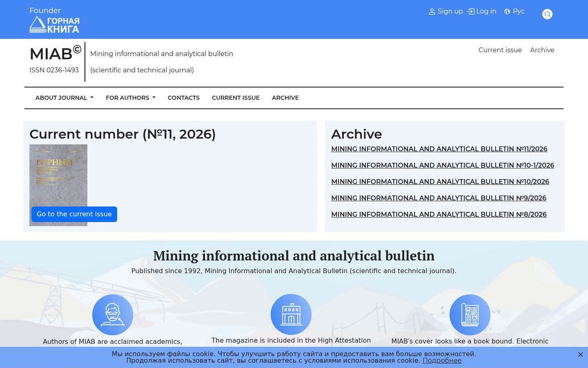Open archive link for bulletin №10-1/2026
Viewport: 588px width, 368px height.
coord(443,165)
